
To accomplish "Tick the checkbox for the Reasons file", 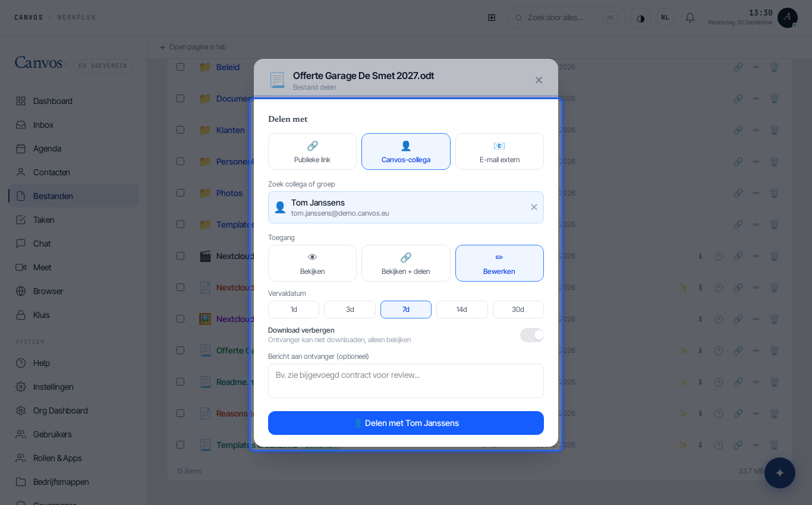I will coord(180,414).
